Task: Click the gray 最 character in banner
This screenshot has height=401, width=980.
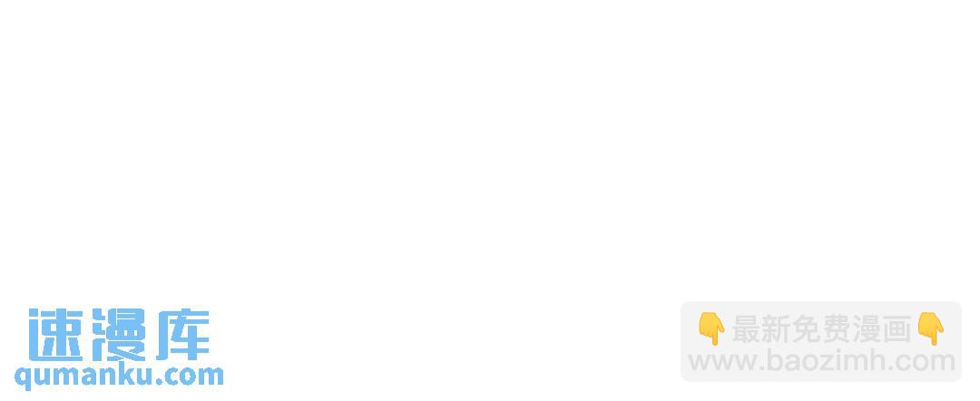Action: pos(746,329)
